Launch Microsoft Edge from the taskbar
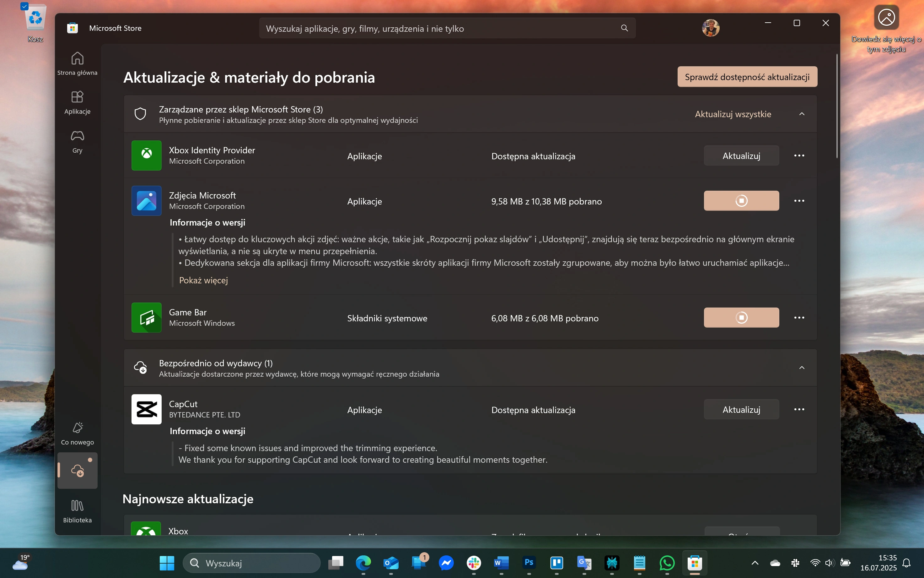The image size is (924, 578). coord(363,563)
